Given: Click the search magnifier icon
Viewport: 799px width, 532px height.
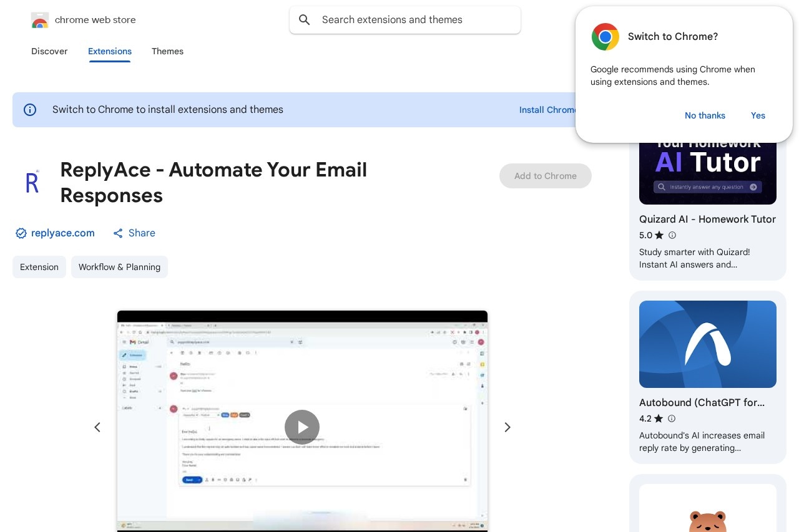Looking at the screenshot, I should click(305, 20).
